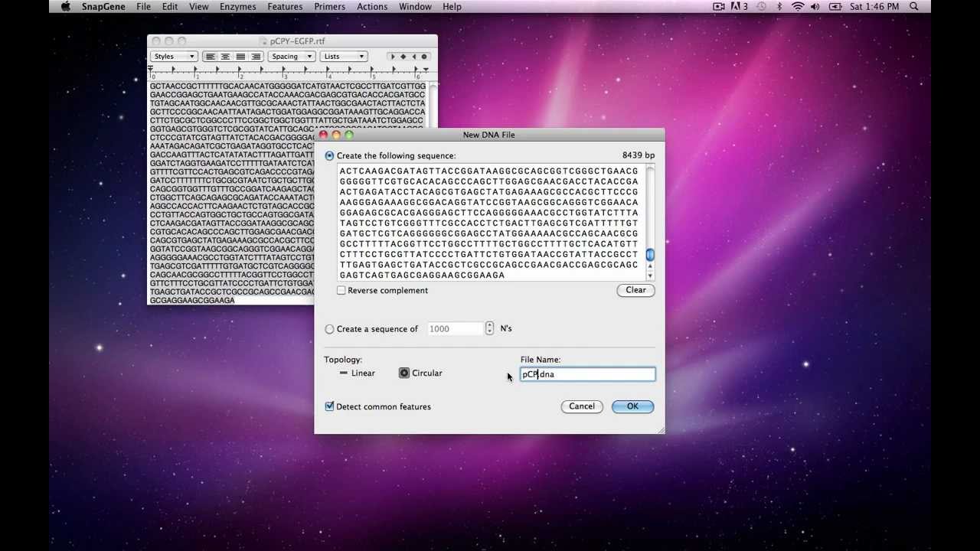Open the volume control menu bar icon
Image resolution: width=980 pixels, height=551 pixels.
pos(815,7)
